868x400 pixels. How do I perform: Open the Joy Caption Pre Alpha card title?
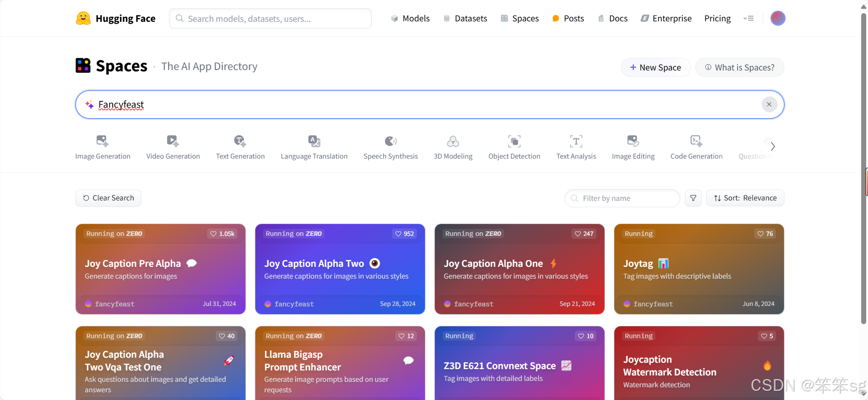click(133, 264)
